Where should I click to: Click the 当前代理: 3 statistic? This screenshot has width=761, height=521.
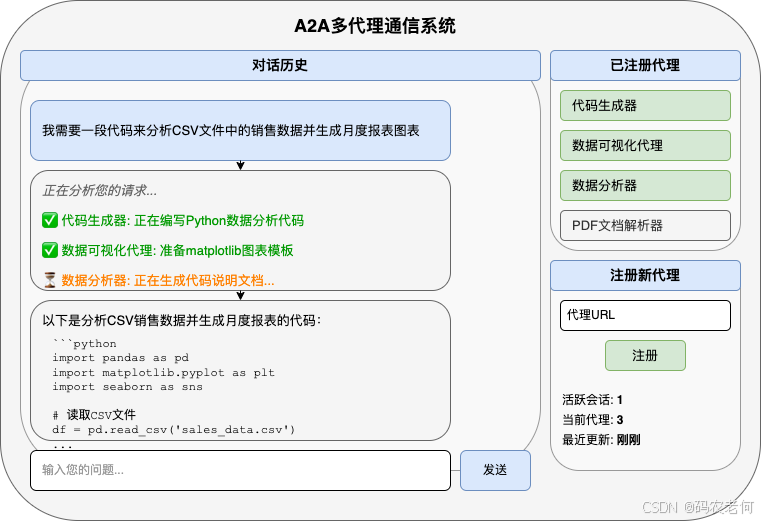(x=593, y=420)
